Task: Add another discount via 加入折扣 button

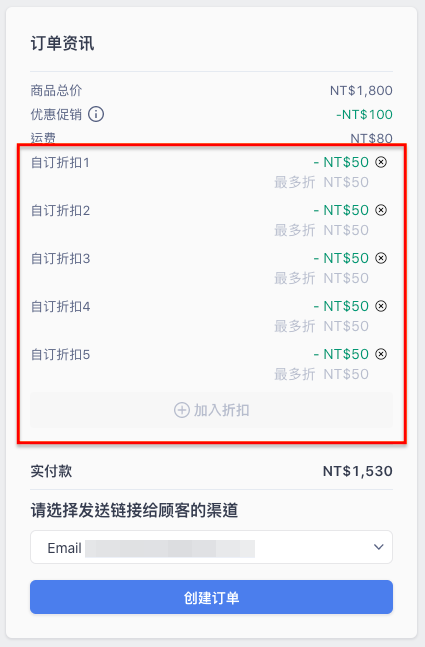Action: click(211, 410)
